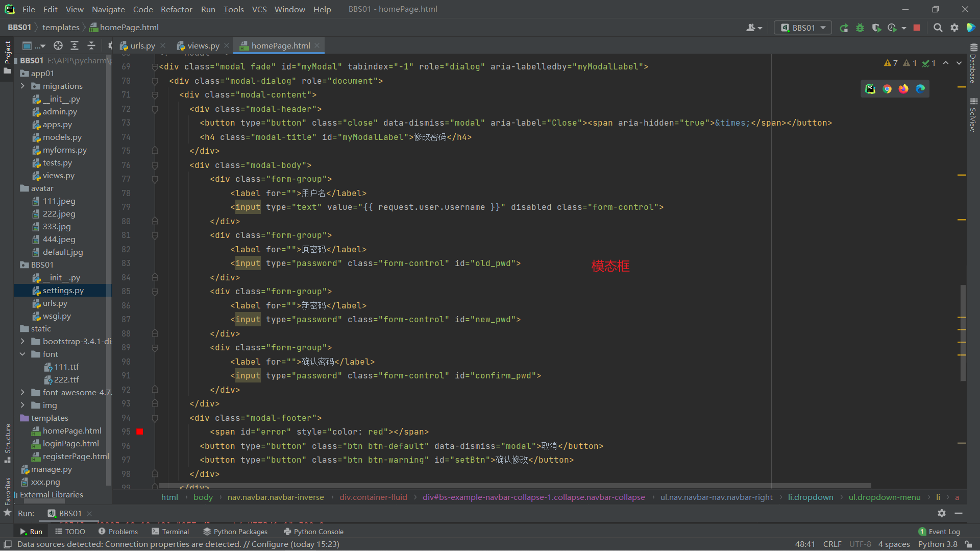The width and height of the screenshot is (980, 551).
Task: Open page in Chrome browser icon
Action: tap(887, 89)
